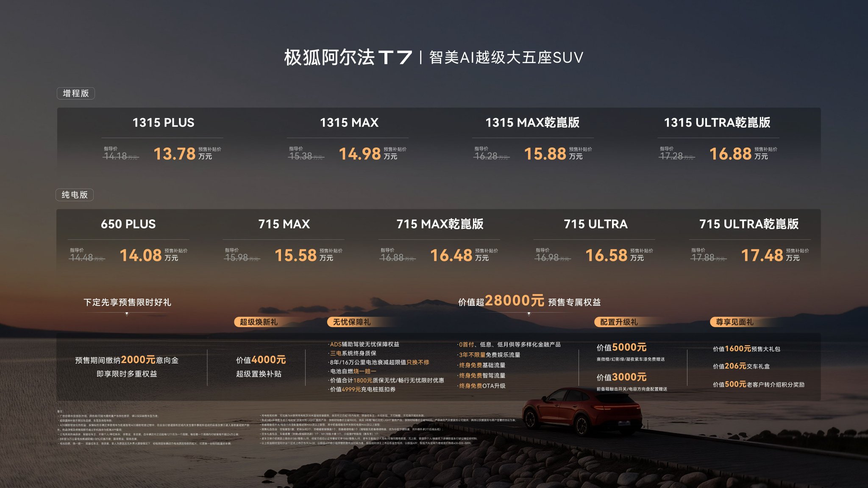Image resolution: width=868 pixels, height=488 pixels.
Task: Click the 纯电版 label tag
Action: [75, 195]
